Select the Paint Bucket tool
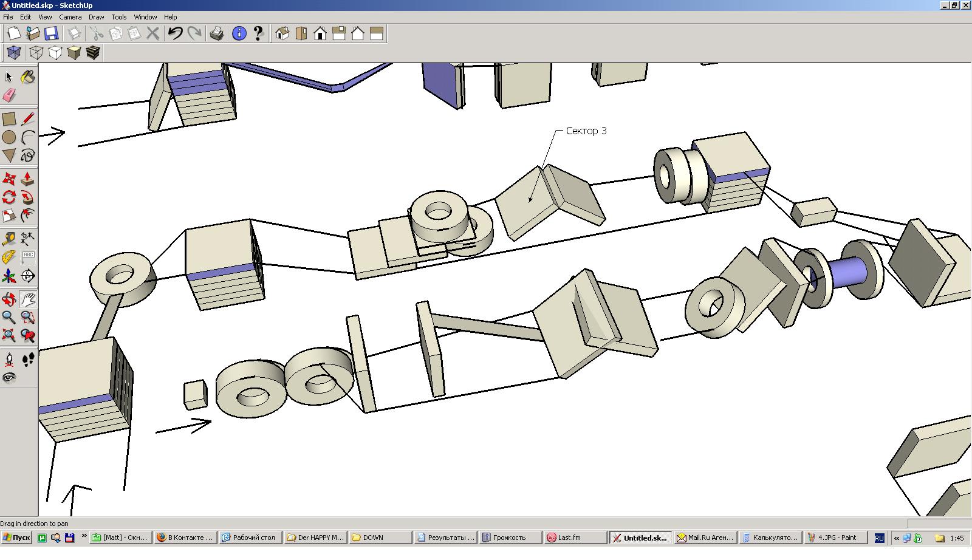Viewport: 972px width, 560px height. click(27, 77)
